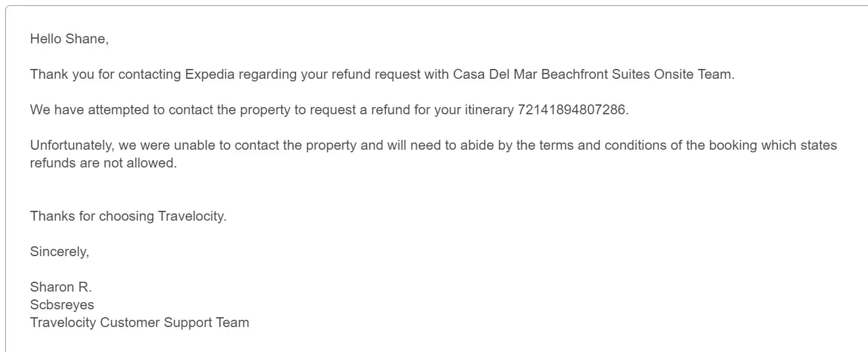
Task: Click the signature "Travelocity Customer Support Team"
Action: 139,322
